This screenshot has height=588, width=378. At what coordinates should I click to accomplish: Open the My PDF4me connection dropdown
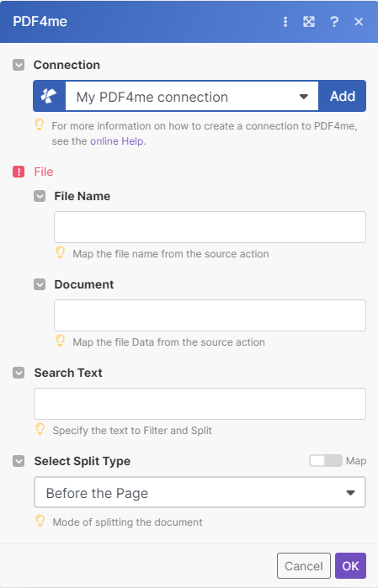[192, 97]
